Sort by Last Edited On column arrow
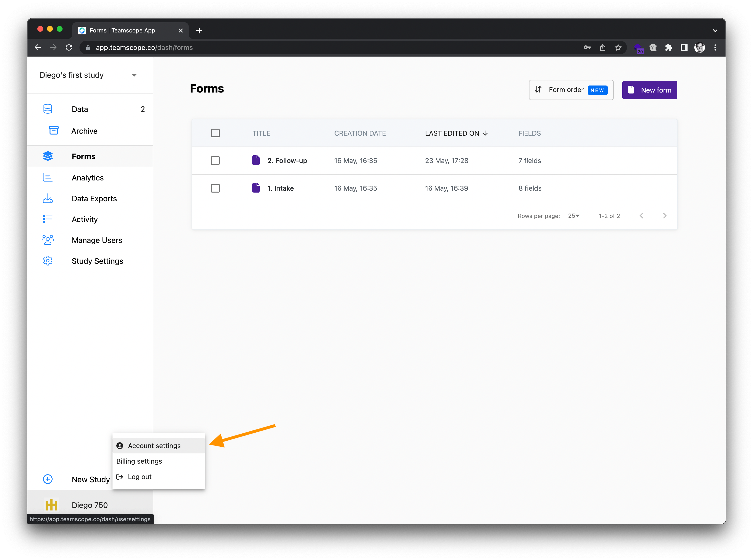Image resolution: width=753 pixels, height=560 pixels. click(485, 133)
